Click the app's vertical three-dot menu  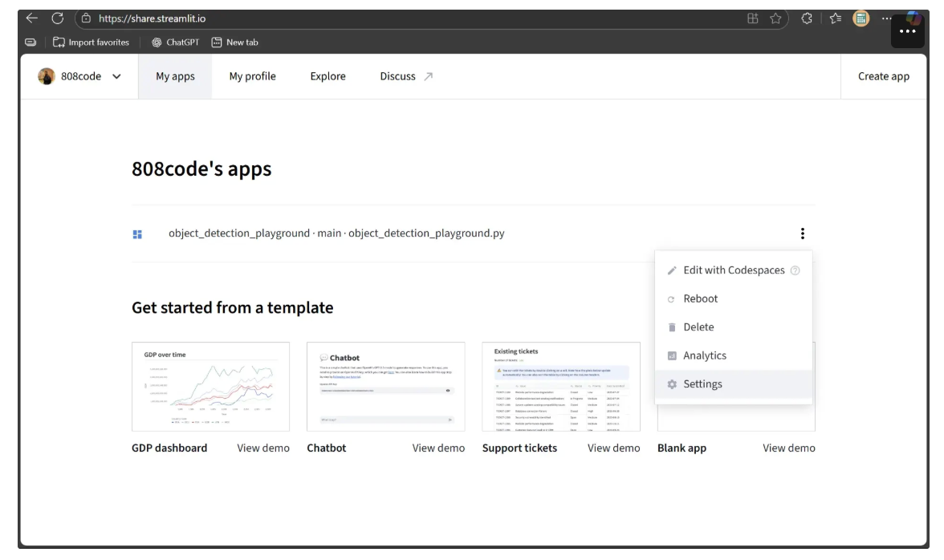(803, 233)
